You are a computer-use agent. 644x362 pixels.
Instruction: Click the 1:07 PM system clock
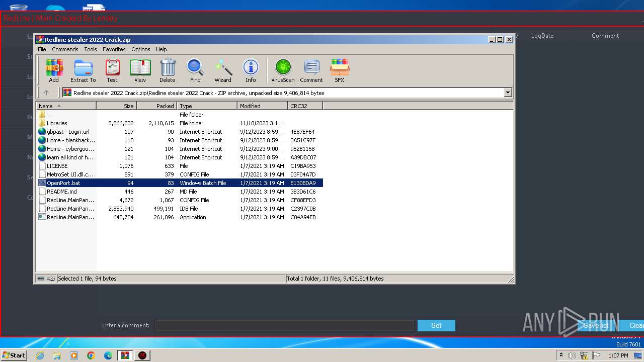pyautogui.click(x=618, y=355)
